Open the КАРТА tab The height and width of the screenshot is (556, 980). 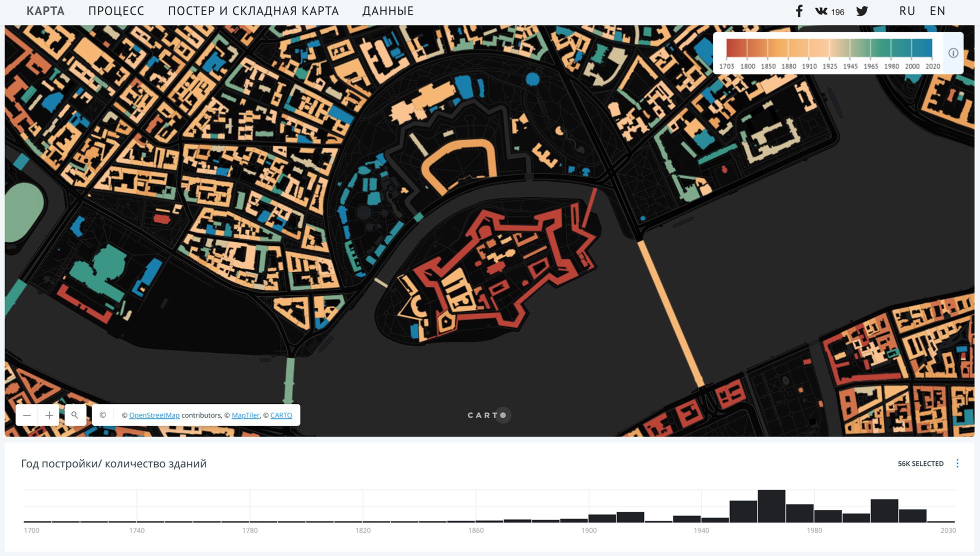coord(45,11)
